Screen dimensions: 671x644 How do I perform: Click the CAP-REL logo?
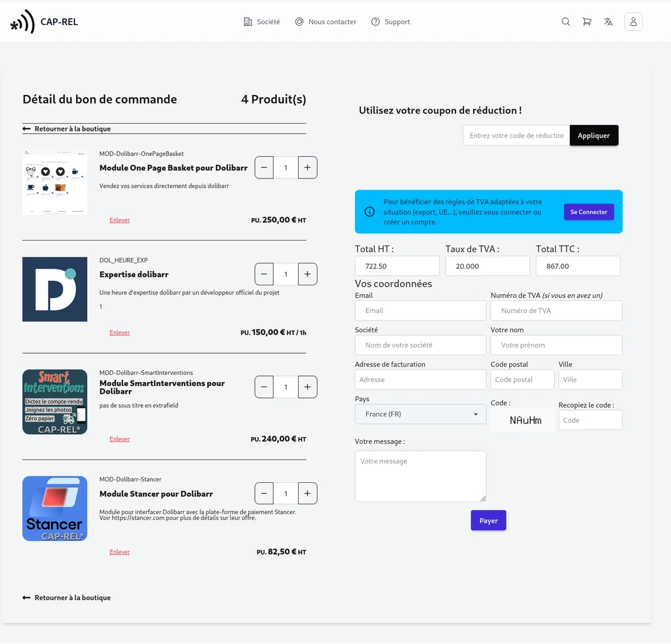click(x=44, y=22)
